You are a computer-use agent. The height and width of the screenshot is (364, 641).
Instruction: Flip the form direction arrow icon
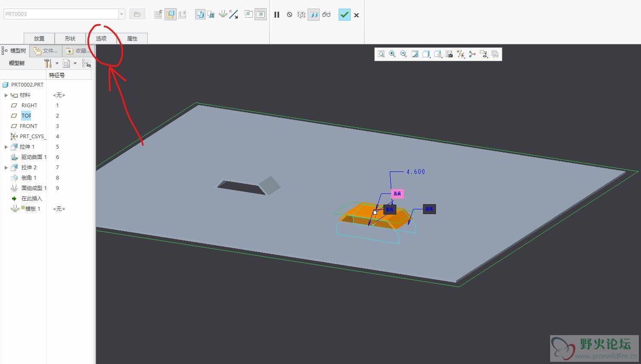(x=233, y=14)
